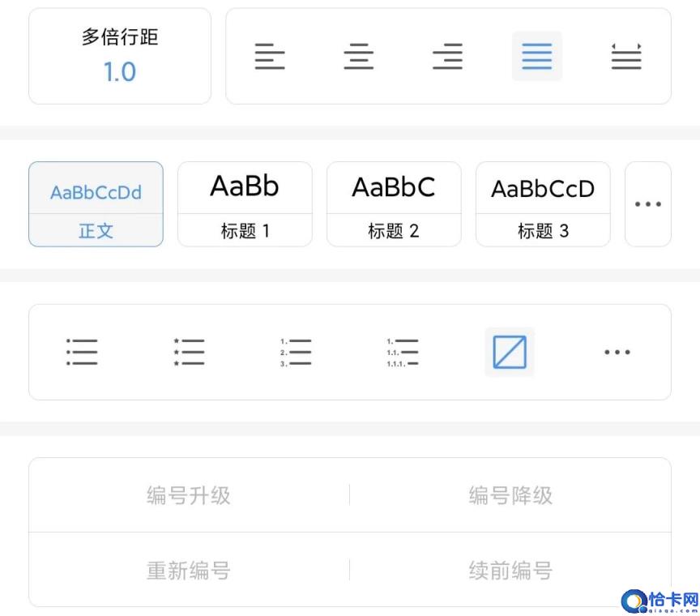
Task: Apply the bullet list icon
Action: point(81,352)
